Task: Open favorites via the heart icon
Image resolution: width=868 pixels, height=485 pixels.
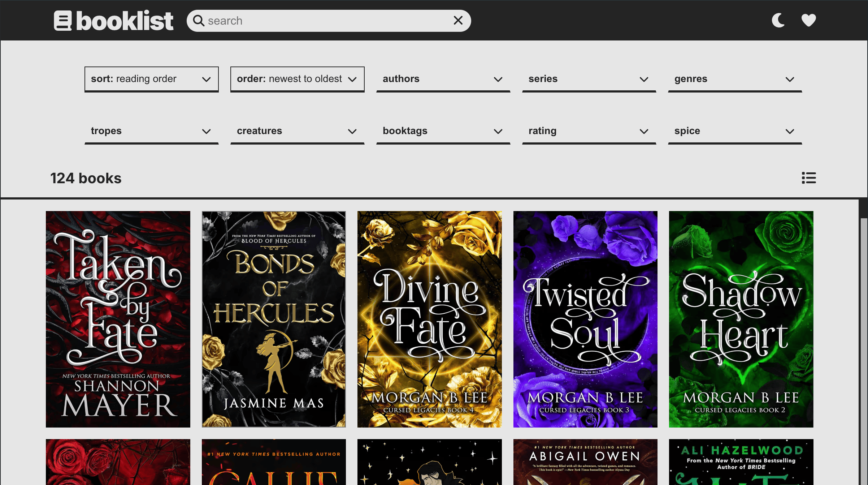Action: [x=808, y=21]
